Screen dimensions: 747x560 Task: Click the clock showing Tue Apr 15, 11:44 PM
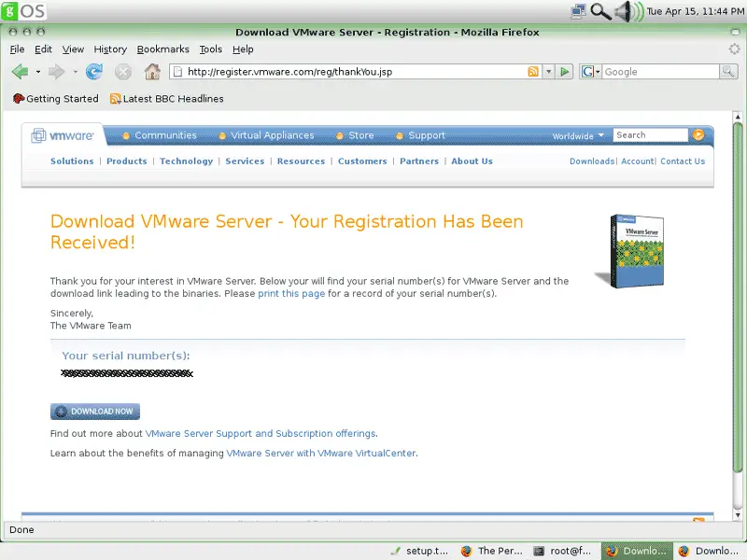(695, 11)
